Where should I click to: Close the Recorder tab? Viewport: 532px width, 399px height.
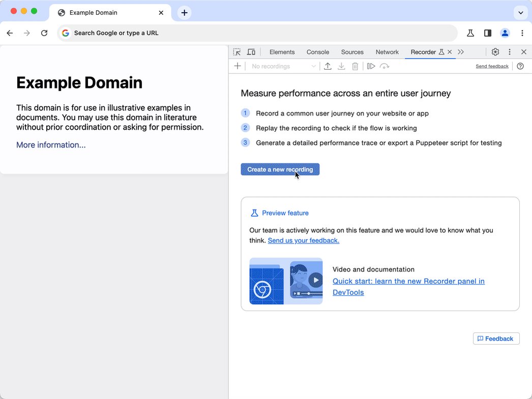450,52
